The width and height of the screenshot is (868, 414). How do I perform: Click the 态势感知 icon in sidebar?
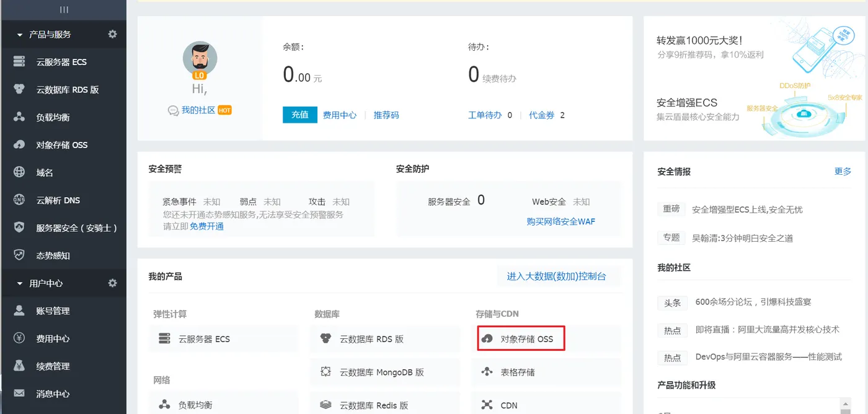pos(19,255)
